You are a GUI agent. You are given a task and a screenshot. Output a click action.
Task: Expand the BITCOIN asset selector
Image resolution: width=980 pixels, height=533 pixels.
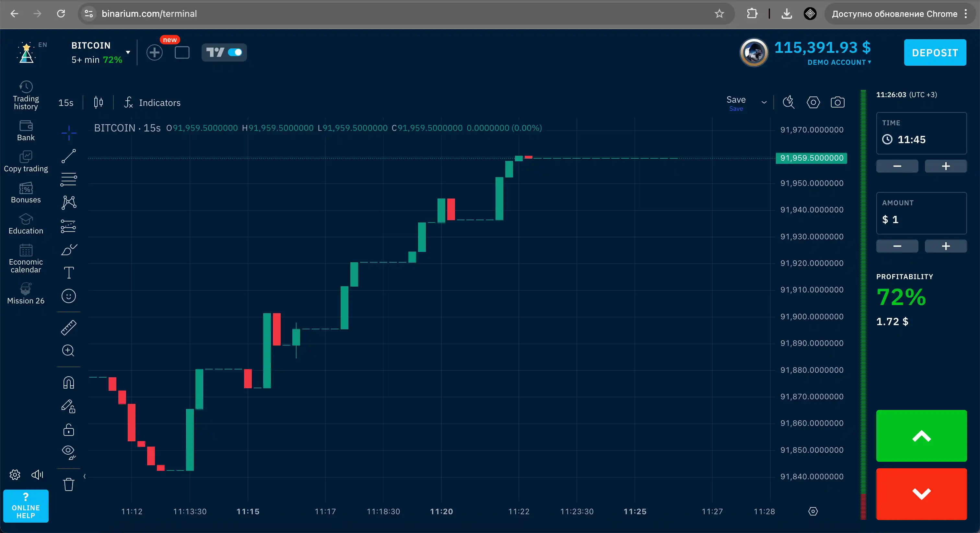coord(101,52)
